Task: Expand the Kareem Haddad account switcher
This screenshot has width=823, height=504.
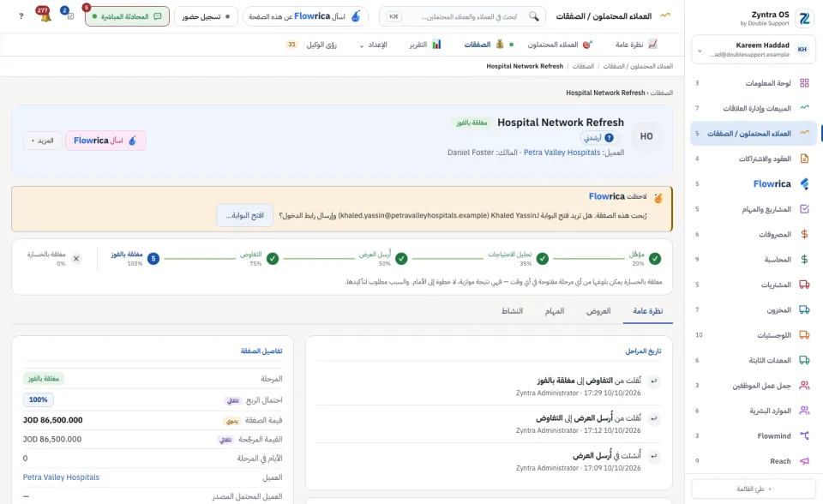Action: coord(754,50)
